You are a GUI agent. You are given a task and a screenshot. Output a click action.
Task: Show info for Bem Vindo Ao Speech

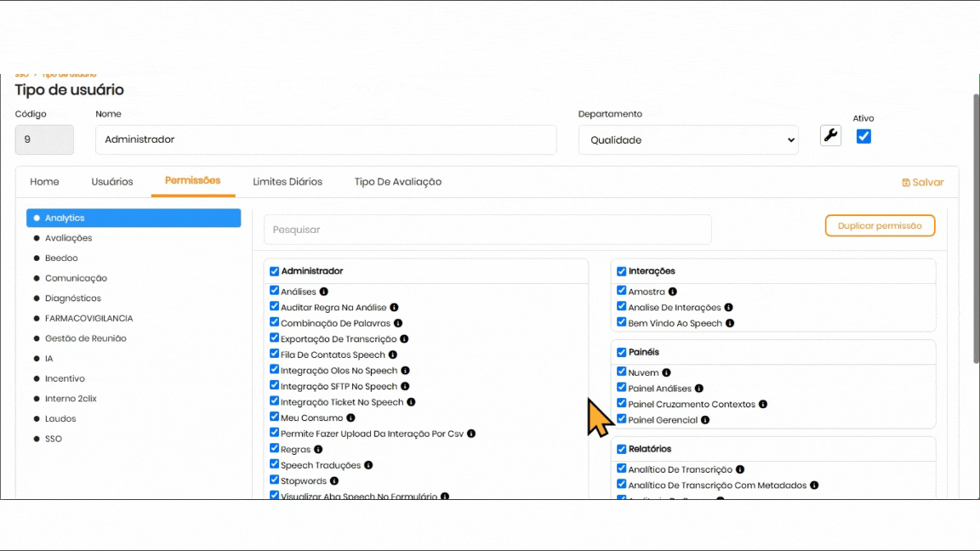pyautogui.click(x=730, y=323)
